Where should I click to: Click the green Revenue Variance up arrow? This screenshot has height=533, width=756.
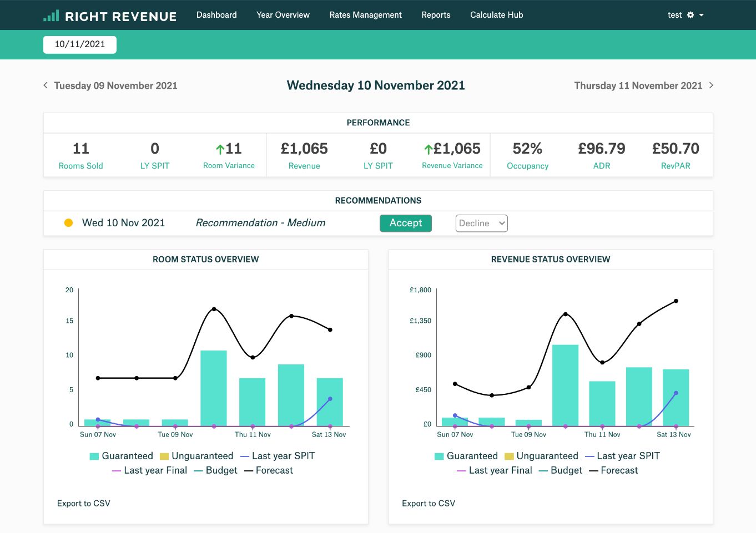429,149
